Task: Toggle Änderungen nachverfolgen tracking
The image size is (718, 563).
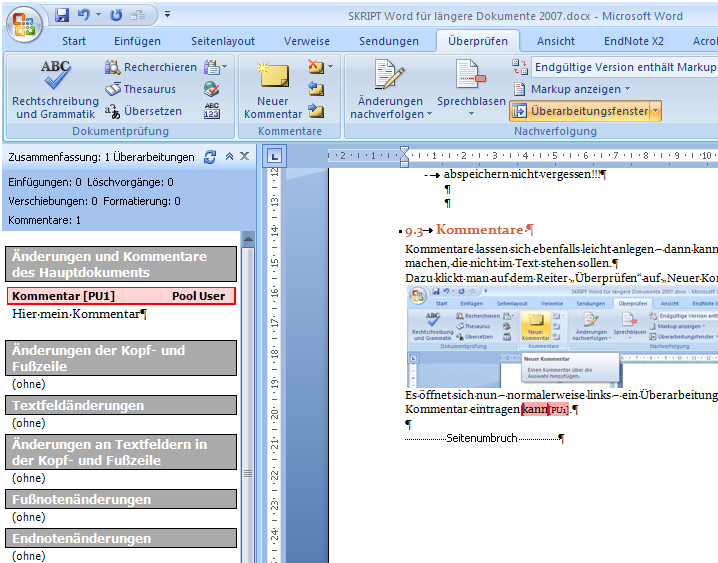Action: [390, 89]
